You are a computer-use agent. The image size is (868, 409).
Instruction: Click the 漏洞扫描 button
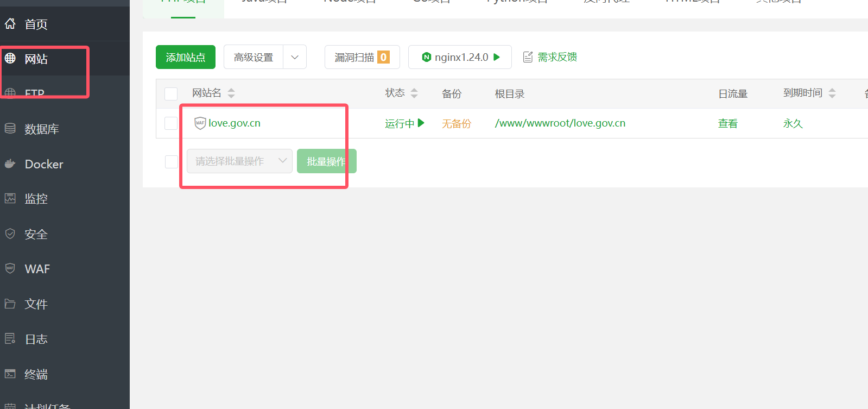[362, 57]
